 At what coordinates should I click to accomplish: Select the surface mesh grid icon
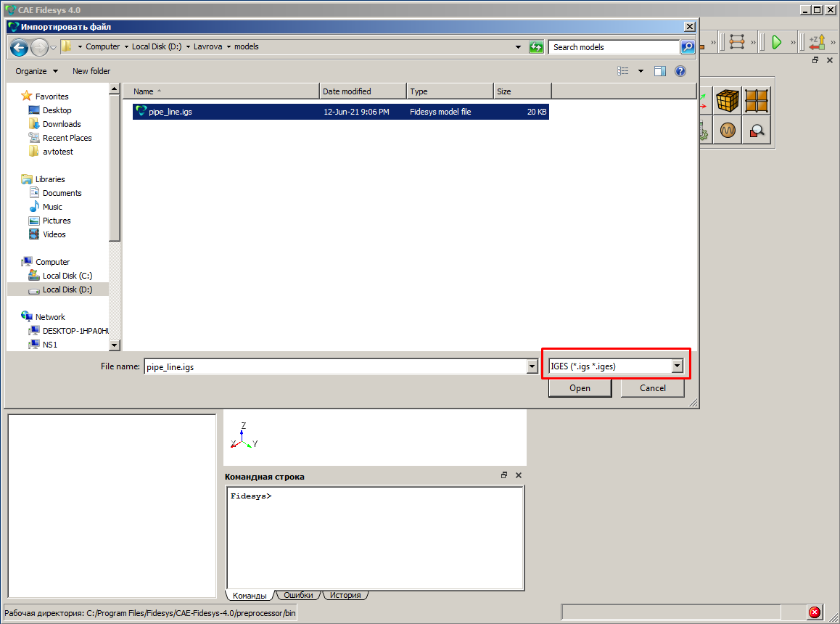pos(757,101)
